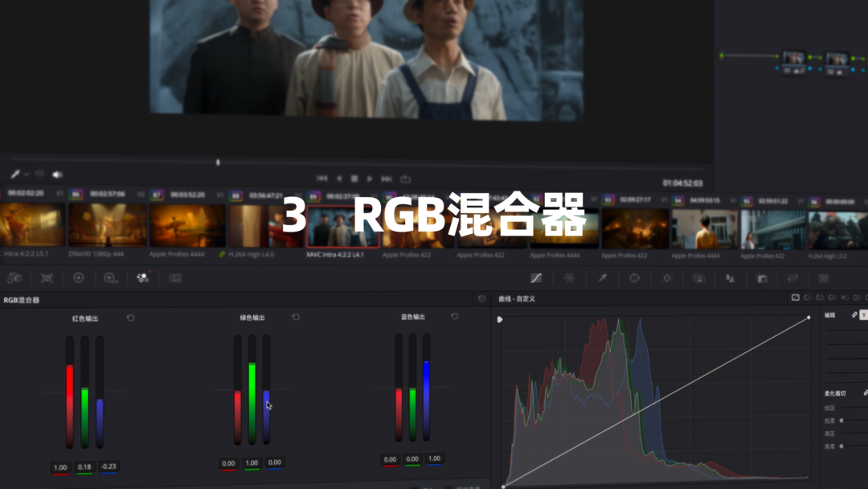Toggle loop playback in the viewer
This screenshot has width=868, height=489.
tap(405, 179)
